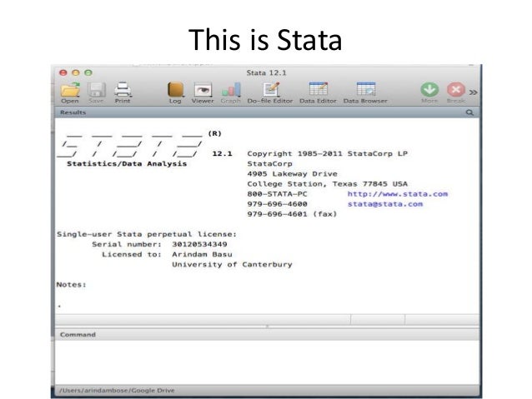Screen dimensions: 532x399
Task: Click the serial number 30120534349
Action: (x=199, y=244)
